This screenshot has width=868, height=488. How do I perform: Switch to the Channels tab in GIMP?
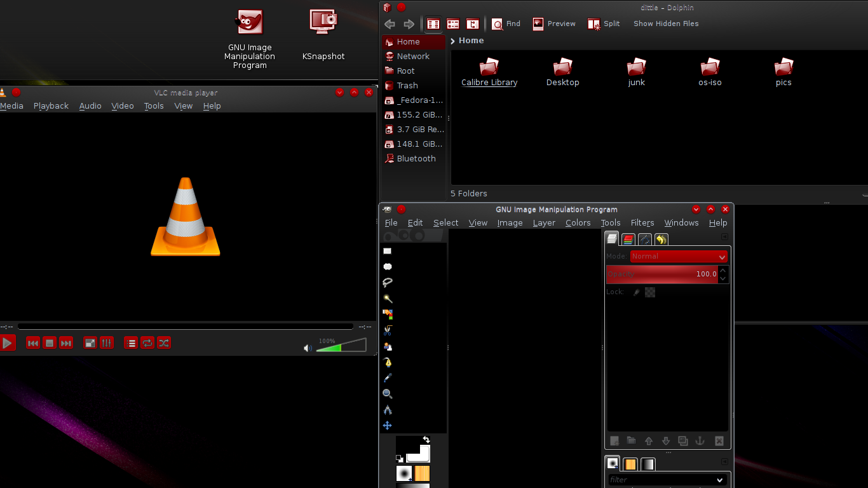point(628,240)
